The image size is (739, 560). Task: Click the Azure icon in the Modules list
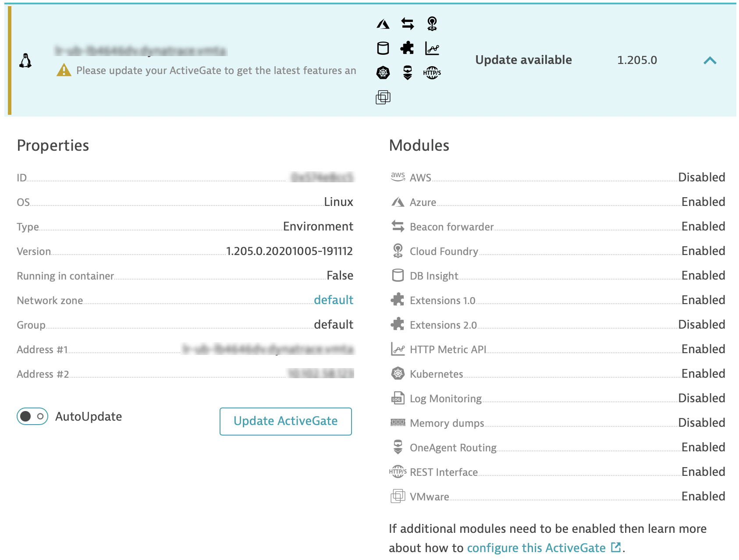(398, 202)
